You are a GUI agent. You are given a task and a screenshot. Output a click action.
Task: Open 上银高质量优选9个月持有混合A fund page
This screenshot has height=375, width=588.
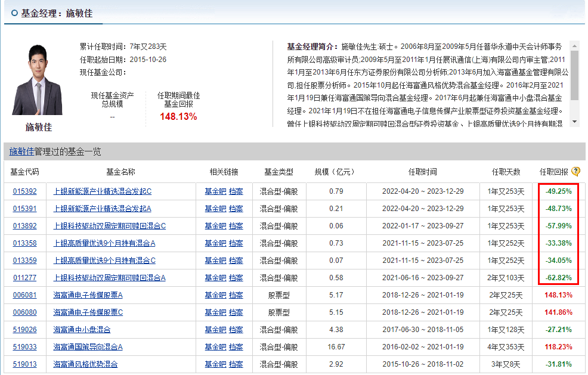click(104, 243)
